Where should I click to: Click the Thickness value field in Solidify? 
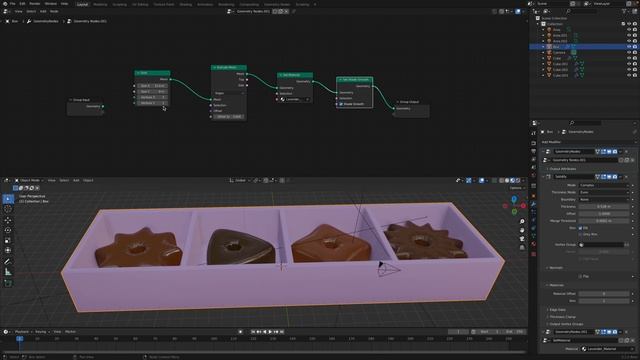click(x=604, y=207)
